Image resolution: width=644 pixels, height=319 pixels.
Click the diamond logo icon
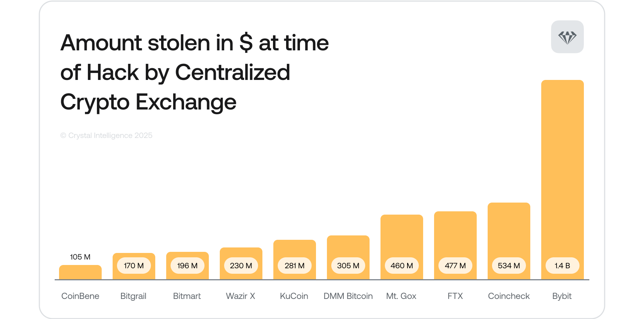tap(567, 37)
